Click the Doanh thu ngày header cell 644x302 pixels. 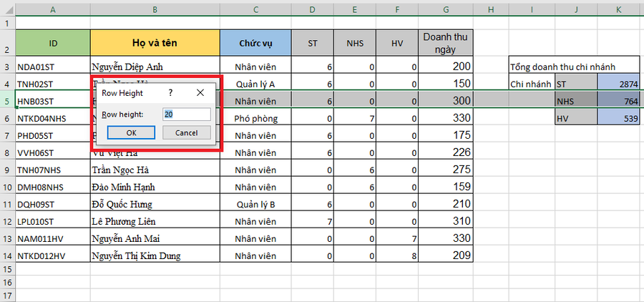point(446,43)
